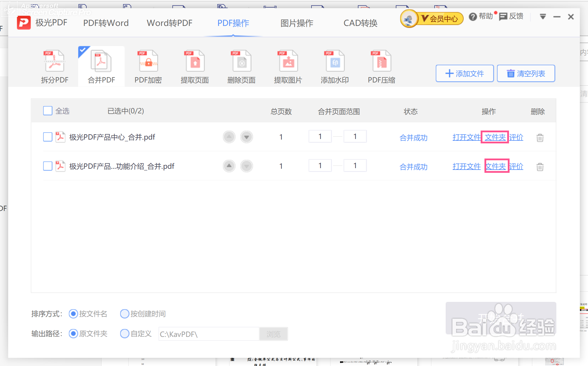Open the 添加水印 tool

tap(335, 67)
